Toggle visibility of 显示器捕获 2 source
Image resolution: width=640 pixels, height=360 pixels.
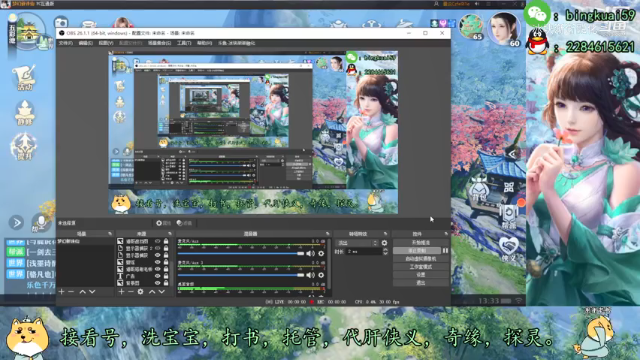point(158,249)
